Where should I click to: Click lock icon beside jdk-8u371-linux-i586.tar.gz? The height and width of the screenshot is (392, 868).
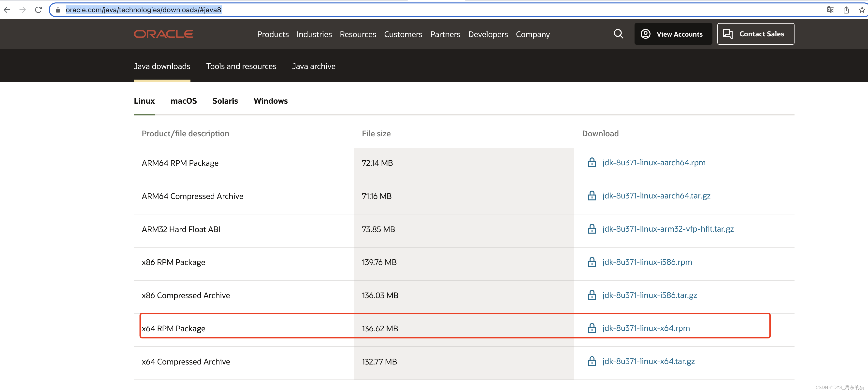pos(592,295)
